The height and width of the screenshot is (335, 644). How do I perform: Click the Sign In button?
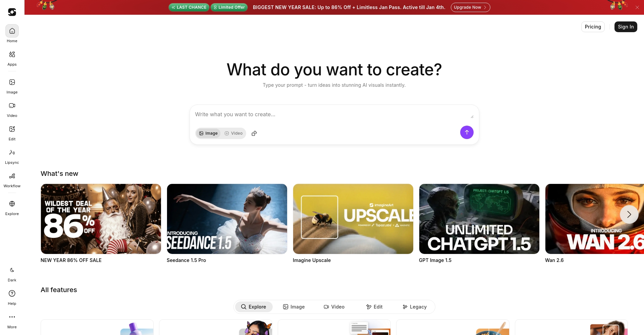tap(626, 27)
